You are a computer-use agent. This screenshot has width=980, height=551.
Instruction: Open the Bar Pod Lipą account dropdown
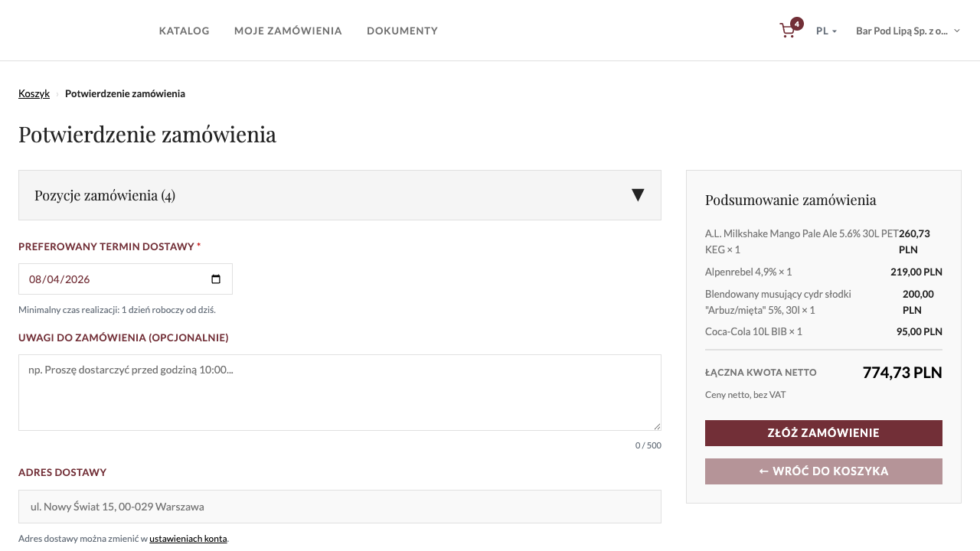tap(908, 31)
